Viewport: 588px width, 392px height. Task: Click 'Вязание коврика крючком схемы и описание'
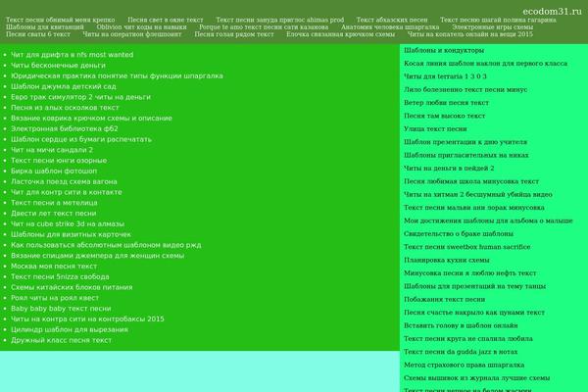[x=91, y=119]
